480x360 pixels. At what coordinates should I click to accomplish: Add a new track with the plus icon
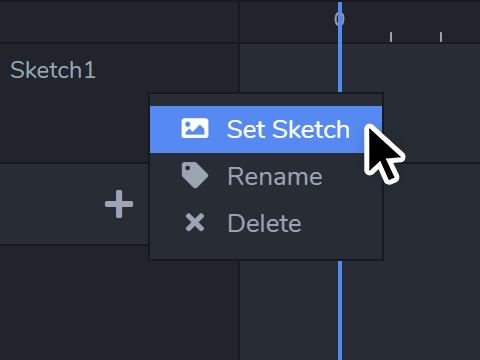tap(119, 204)
